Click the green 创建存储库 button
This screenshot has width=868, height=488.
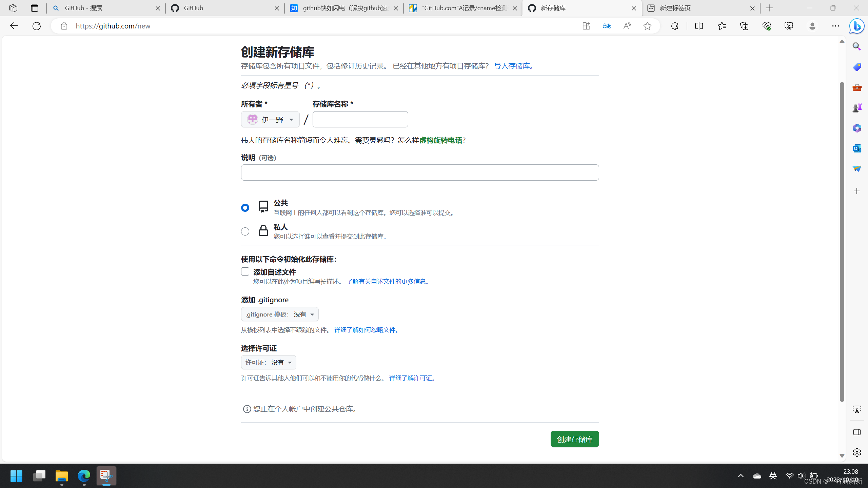(x=574, y=439)
